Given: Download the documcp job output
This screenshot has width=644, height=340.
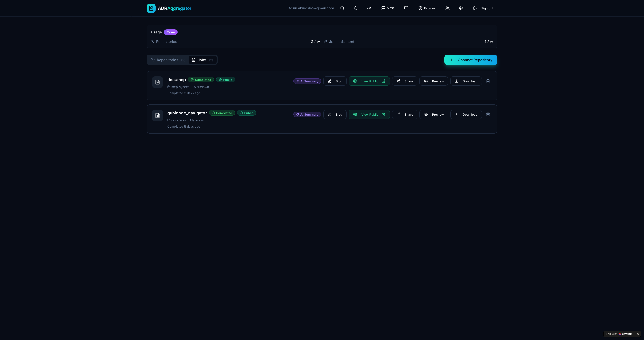Looking at the screenshot, I should [466, 81].
